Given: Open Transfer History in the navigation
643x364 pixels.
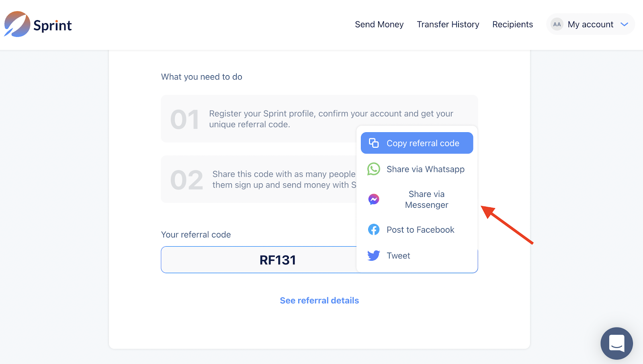Looking at the screenshot, I should point(448,25).
